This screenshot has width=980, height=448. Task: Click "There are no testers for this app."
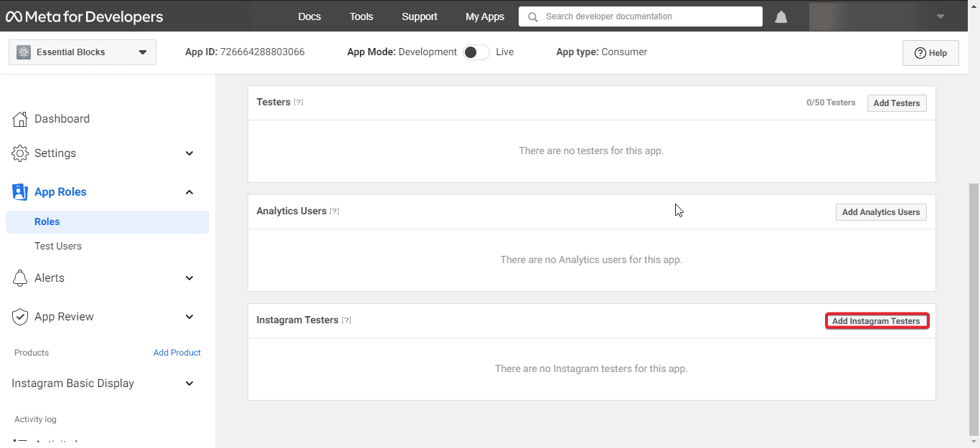point(591,151)
